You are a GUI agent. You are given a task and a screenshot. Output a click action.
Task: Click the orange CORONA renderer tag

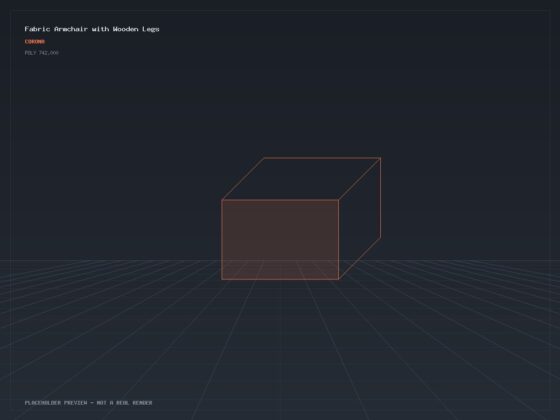(35, 41)
